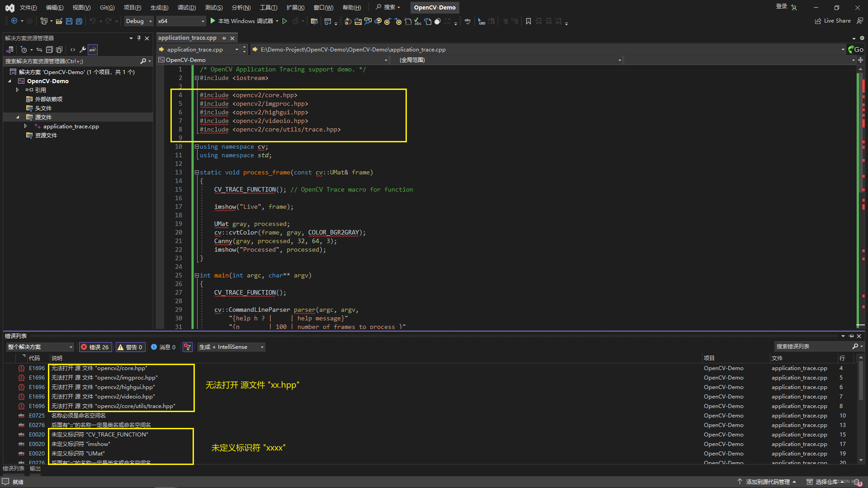This screenshot has height=488, width=868.
Task: Pin the Solution Explorer panel
Action: click(x=139, y=38)
